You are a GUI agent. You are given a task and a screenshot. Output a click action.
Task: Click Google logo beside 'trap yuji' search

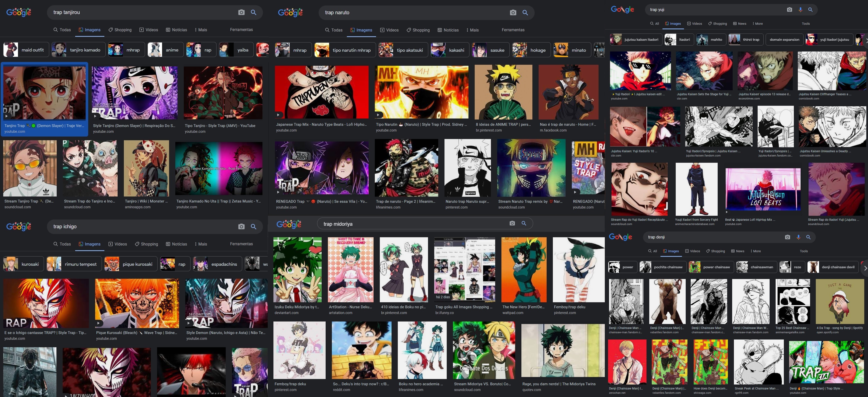[622, 9]
